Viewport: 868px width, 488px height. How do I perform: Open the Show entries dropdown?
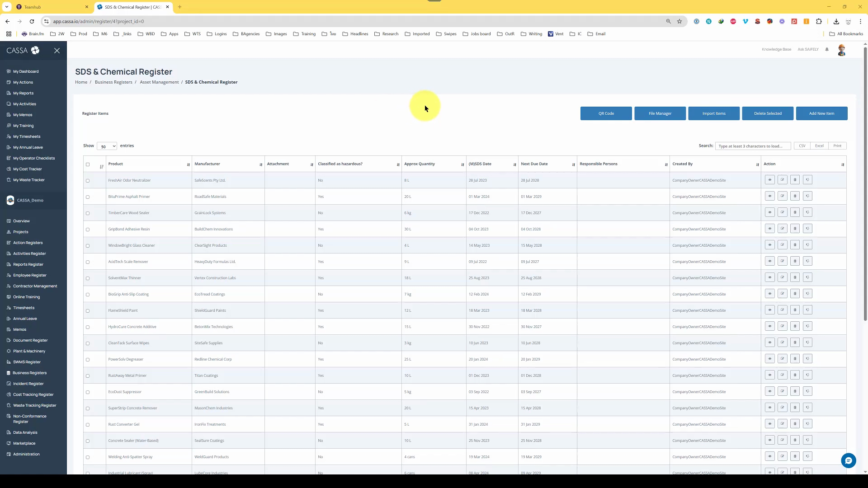point(107,146)
